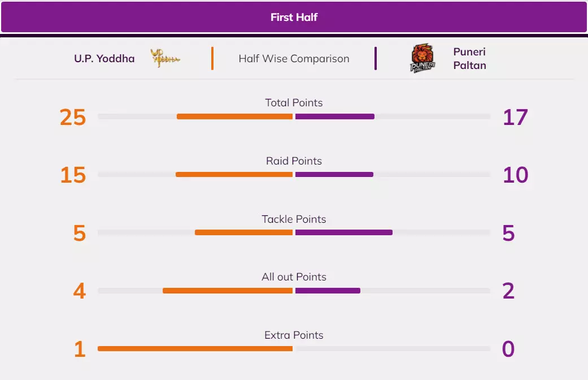
Task: Click Puneri Paltan's total score 17
Action: pos(515,117)
